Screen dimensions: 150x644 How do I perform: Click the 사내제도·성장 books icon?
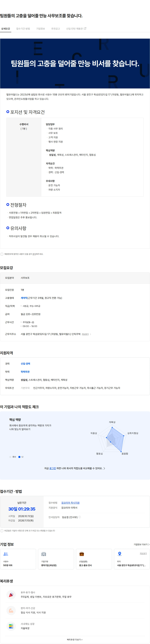click(11, 626)
